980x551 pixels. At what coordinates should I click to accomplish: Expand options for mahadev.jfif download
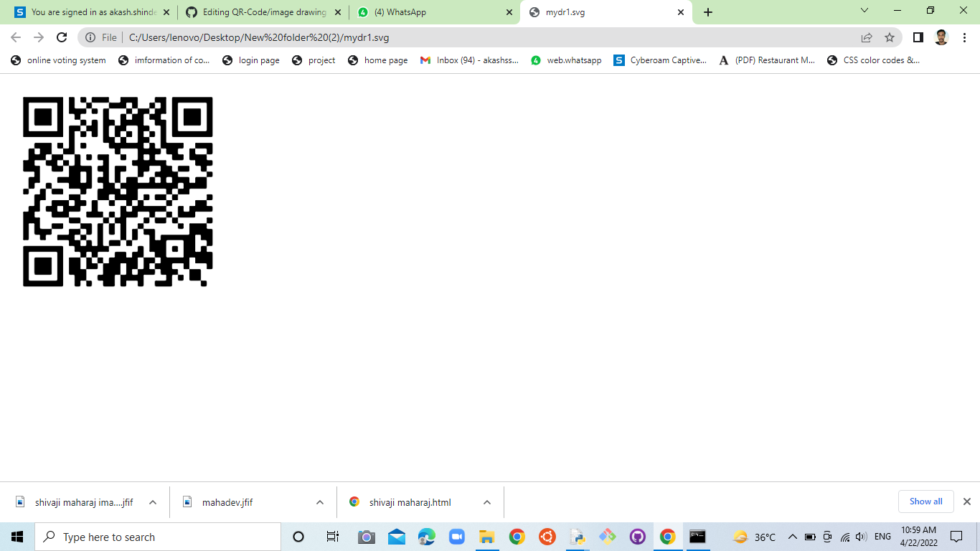tap(320, 502)
